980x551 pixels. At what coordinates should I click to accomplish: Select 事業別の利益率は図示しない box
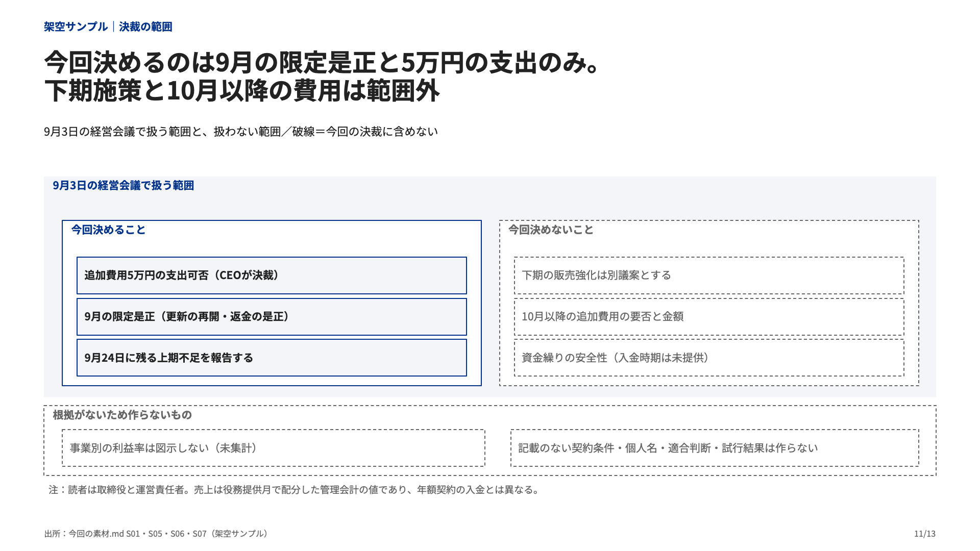pyautogui.click(x=274, y=448)
